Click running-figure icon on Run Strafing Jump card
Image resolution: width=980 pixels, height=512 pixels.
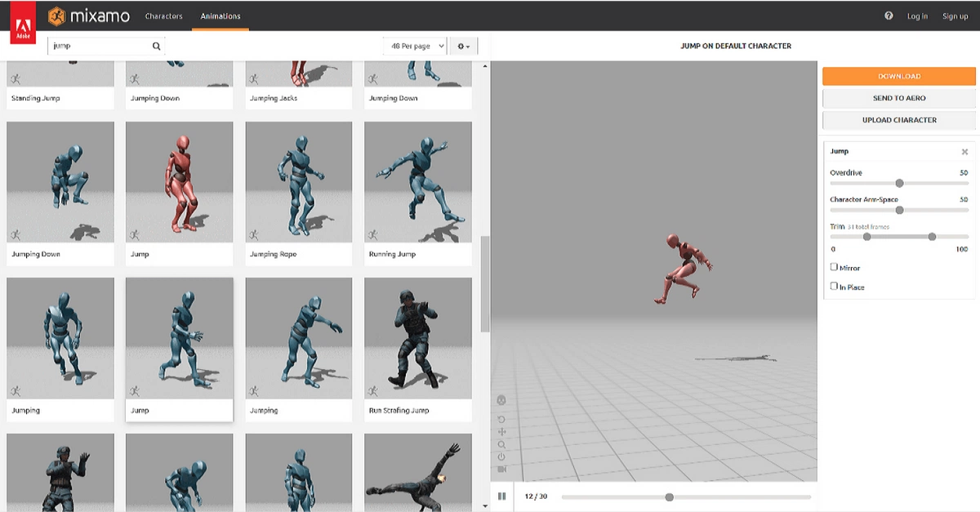(373, 390)
